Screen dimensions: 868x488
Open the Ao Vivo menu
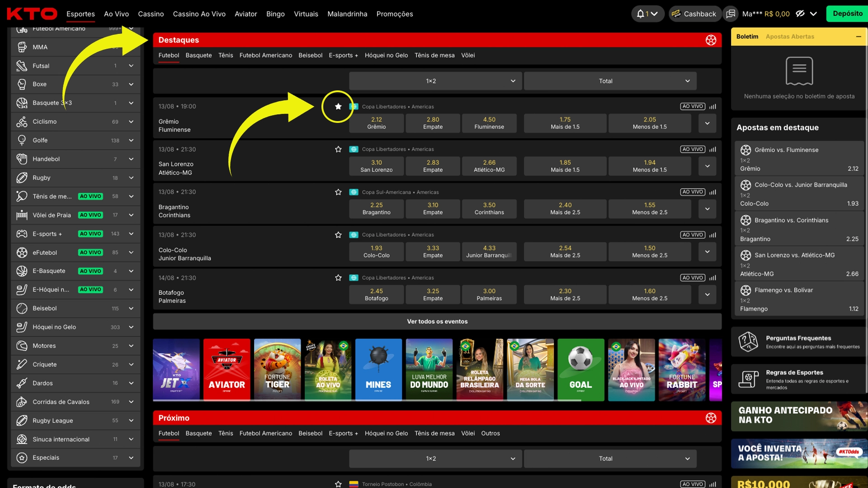click(116, 14)
